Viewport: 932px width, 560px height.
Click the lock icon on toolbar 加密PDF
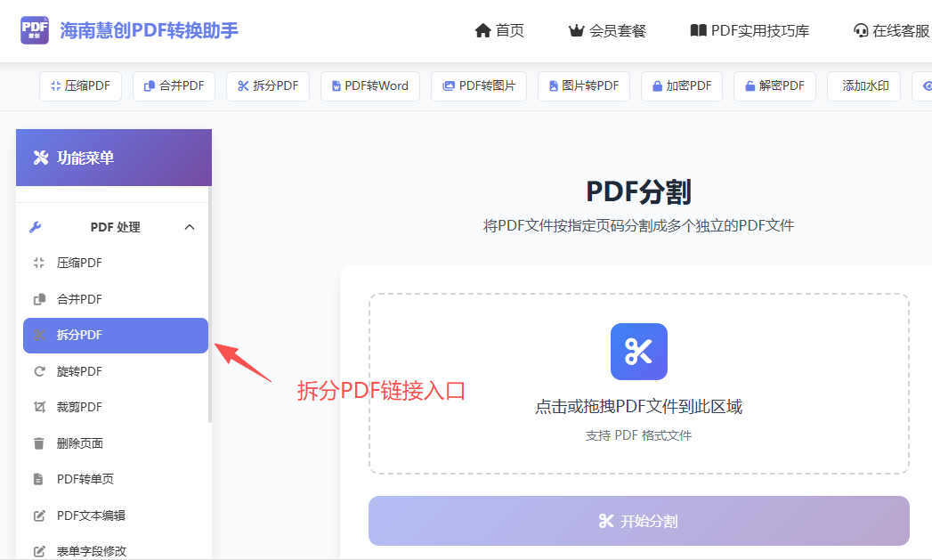[x=658, y=86]
